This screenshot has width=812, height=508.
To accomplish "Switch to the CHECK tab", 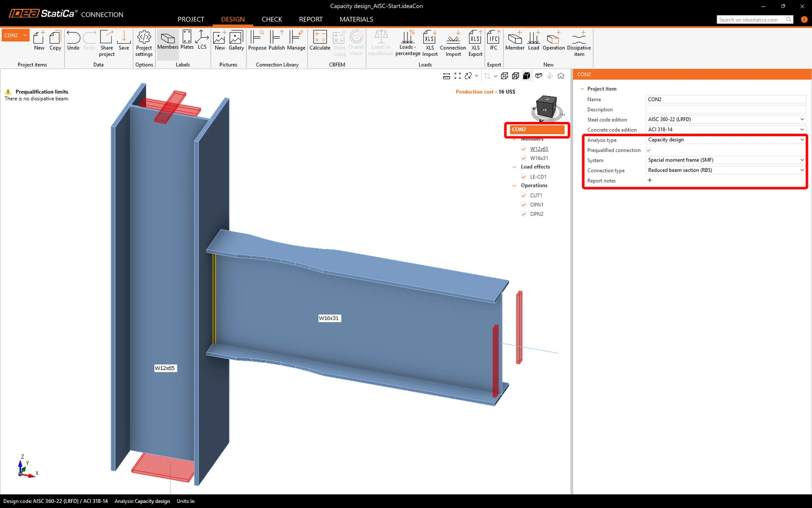I will coord(272,19).
